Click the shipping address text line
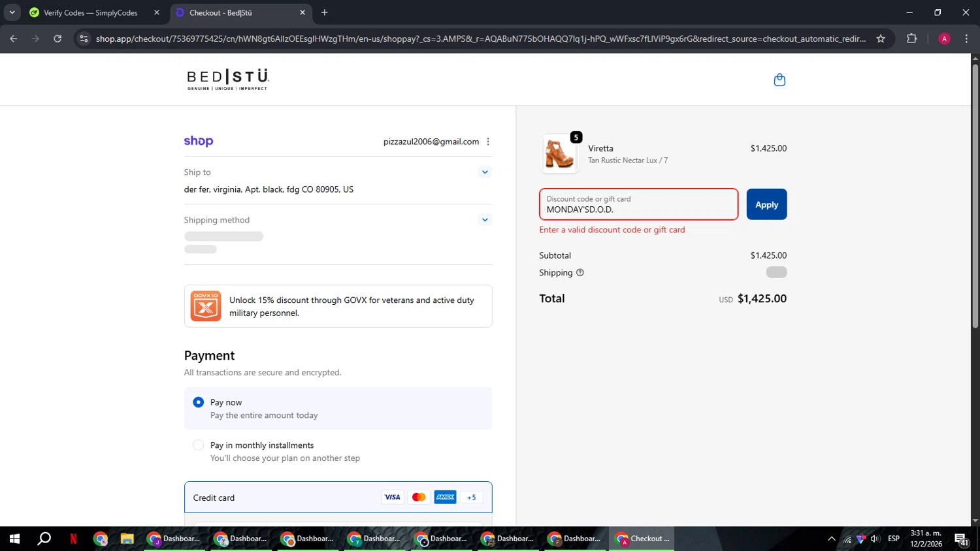Viewport: 980px width, 551px height. 269,189
